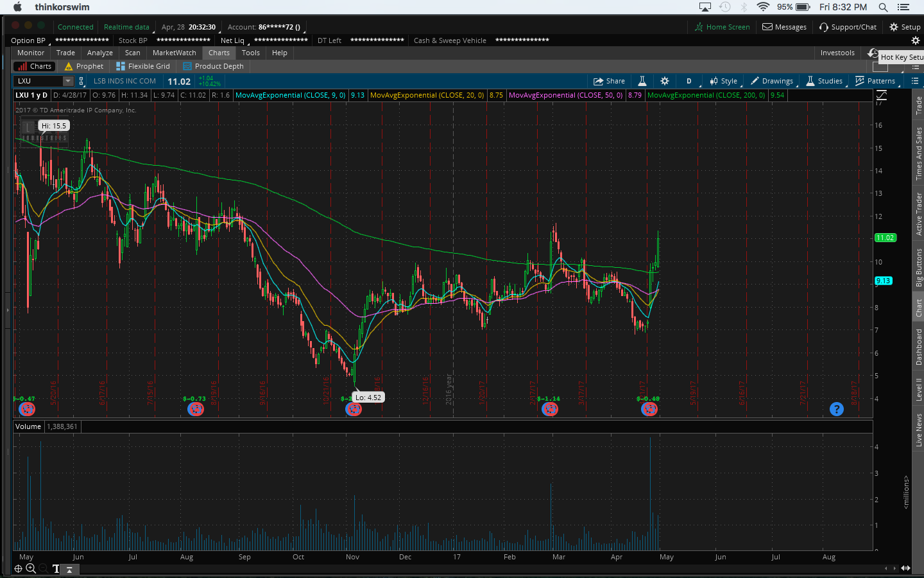924x578 pixels.
Task: Open the D timeframe dropdown
Action: tap(689, 81)
